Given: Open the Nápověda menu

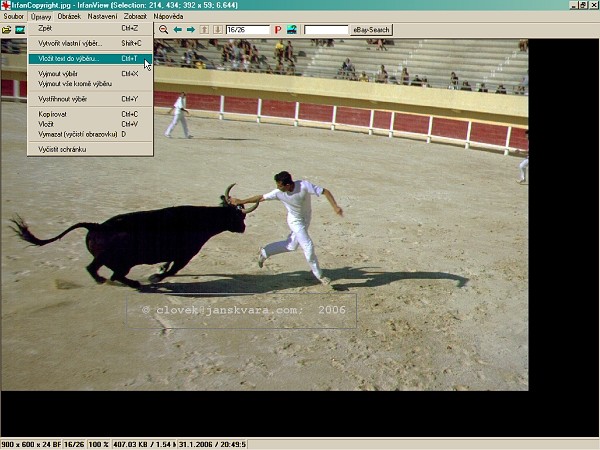Looking at the screenshot, I should pos(168,17).
